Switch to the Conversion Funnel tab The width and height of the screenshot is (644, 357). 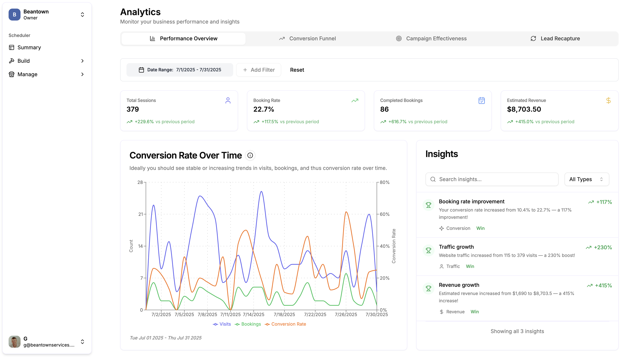[x=312, y=38]
